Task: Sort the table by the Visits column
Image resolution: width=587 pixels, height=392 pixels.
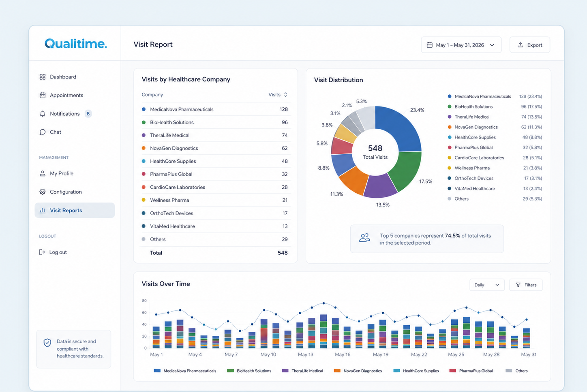Action: (x=278, y=95)
